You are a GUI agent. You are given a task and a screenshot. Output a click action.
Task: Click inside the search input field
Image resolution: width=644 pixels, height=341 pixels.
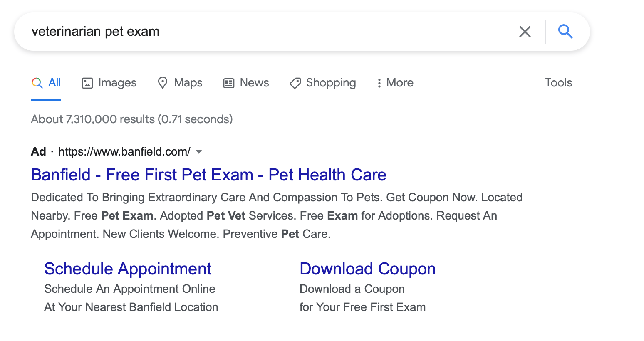point(250,31)
